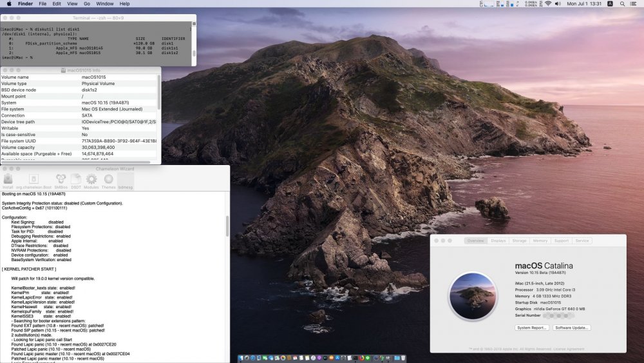Switch to the Memory tab
Viewport: 644px width, 363px height.
click(540, 240)
